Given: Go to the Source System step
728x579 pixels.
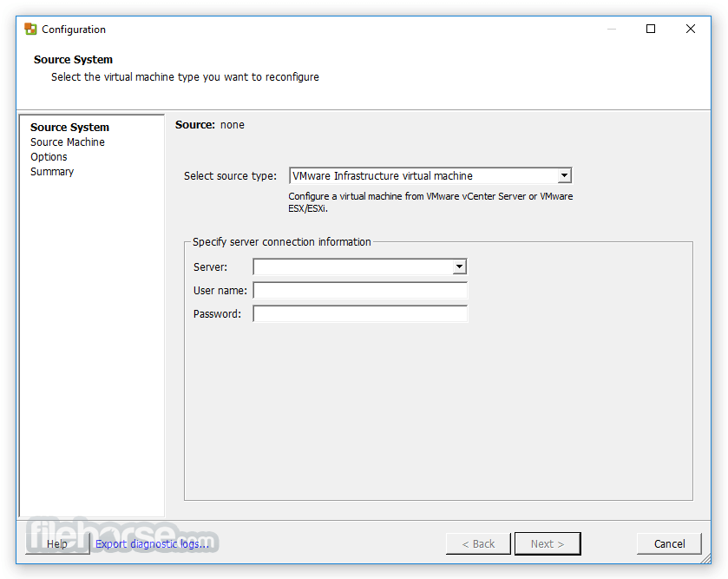Looking at the screenshot, I should coord(69,128).
